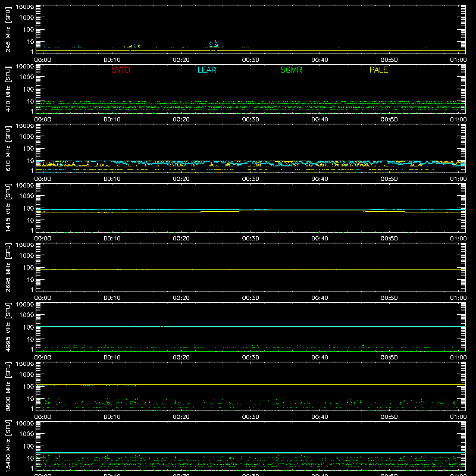Click the yellow PALE legend label
This screenshot has height=476, width=476.
pos(378,70)
